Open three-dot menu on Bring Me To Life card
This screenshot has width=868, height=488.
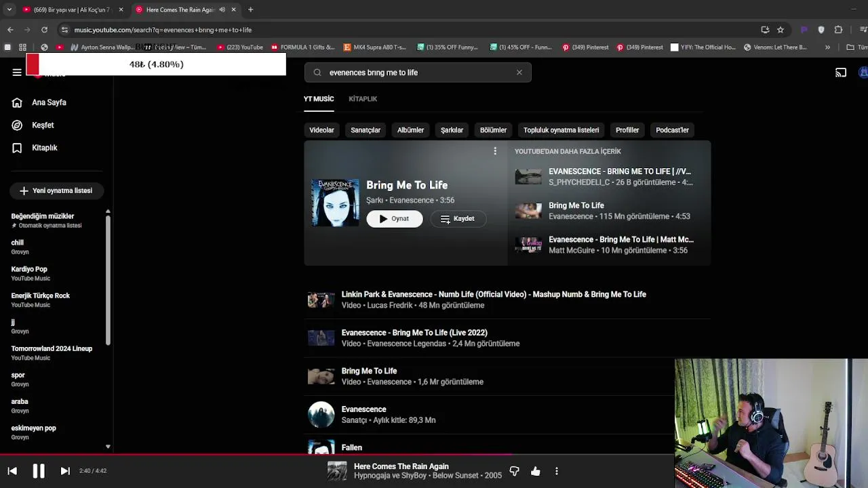[495, 151]
